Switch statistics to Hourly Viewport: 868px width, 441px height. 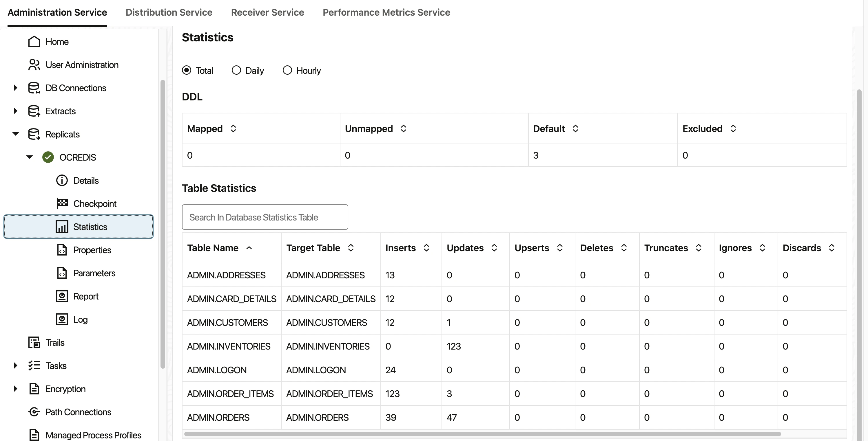[287, 70]
